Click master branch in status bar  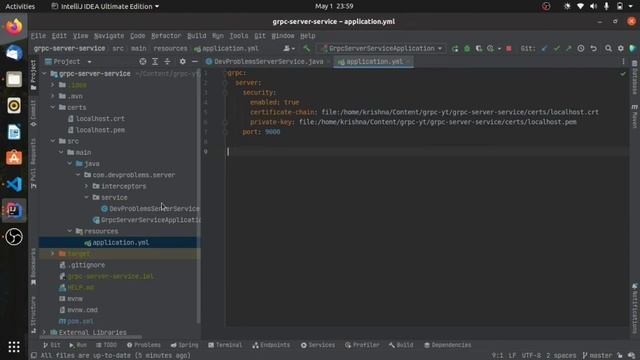597,356
